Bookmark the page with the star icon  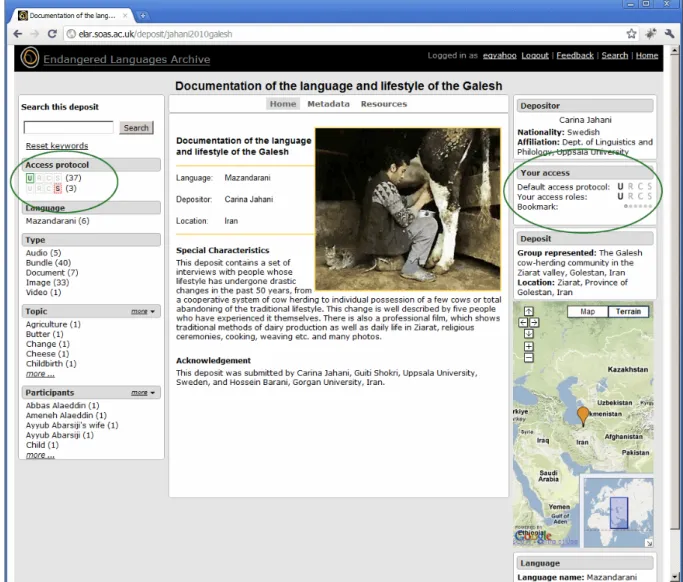tap(631, 34)
